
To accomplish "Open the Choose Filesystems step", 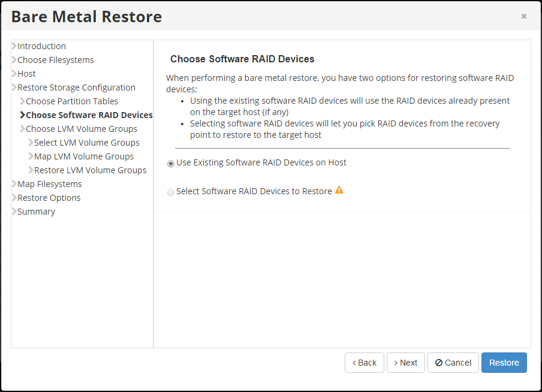I will tap(55, 60).
